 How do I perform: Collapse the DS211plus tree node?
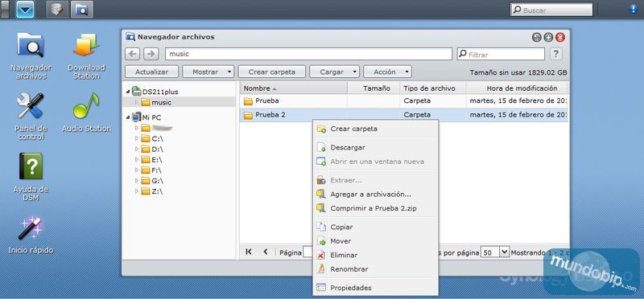pyautogui.click(x=128, y=92)
